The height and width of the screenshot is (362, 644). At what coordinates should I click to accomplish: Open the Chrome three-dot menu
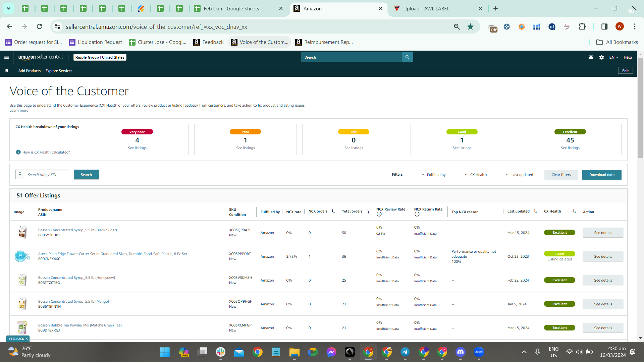(x=635, y=26)
